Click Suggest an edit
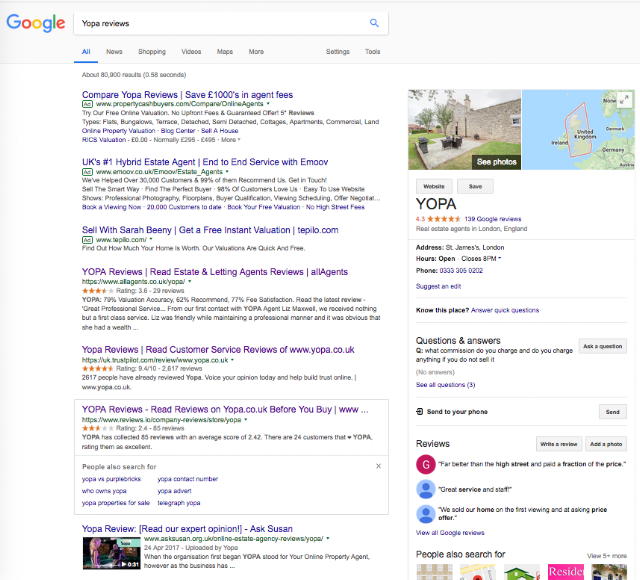This screenshot has width=640, height=580. [438, 287]
